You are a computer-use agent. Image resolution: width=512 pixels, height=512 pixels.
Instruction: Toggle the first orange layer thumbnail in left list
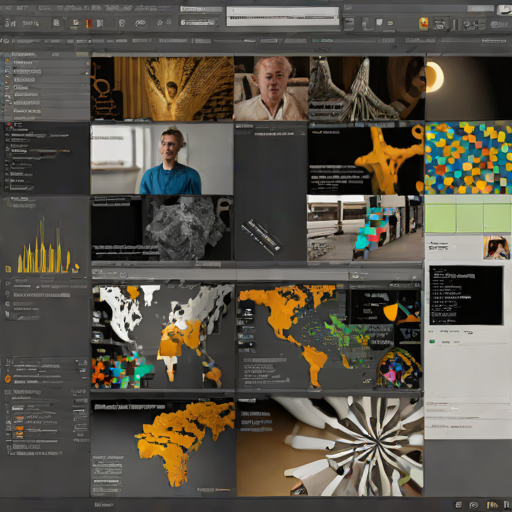pyautogui.click(x=19, y=418)
